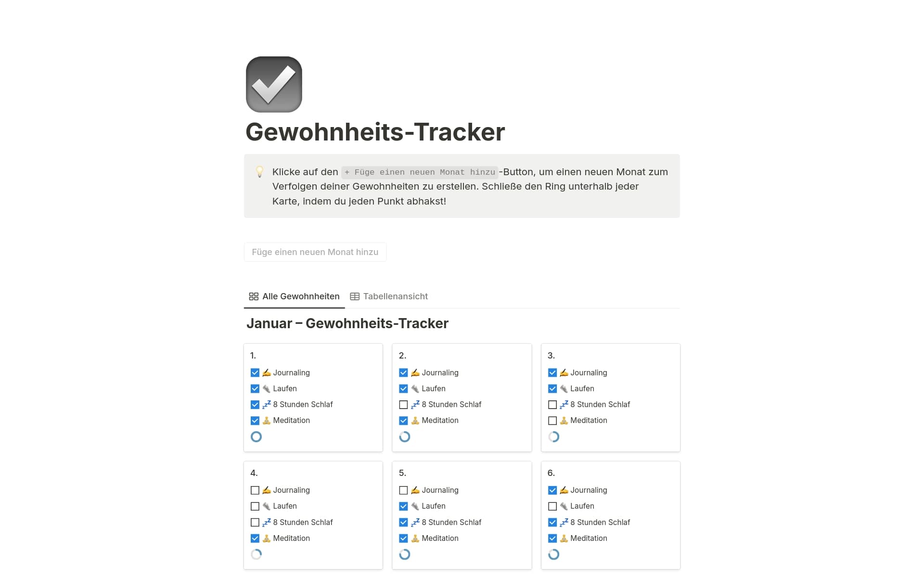The image size is (924, 577).
Task: Click the meditation emoji in card 4
Action: click(x=266, y=538)
